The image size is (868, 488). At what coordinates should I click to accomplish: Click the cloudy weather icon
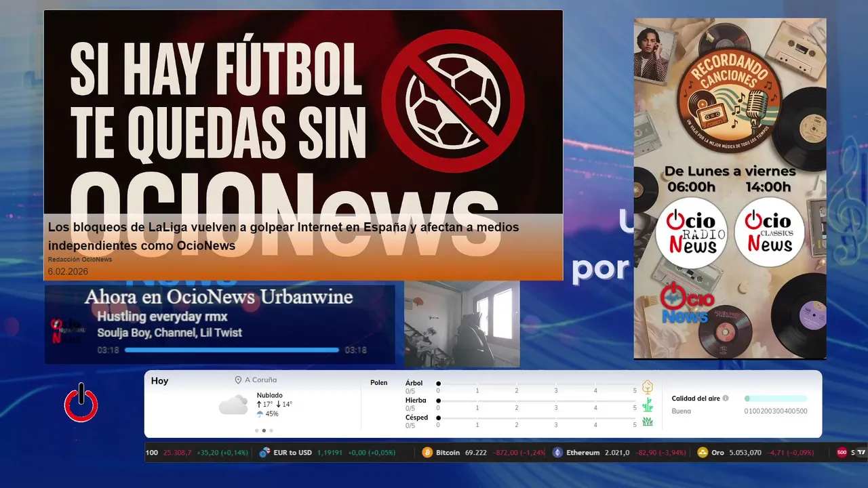(x=233, y=405)
